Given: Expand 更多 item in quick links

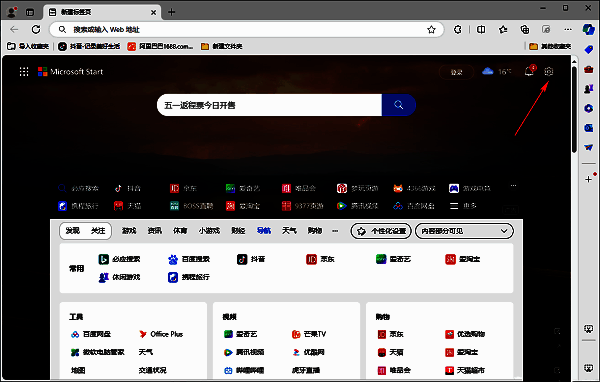Looking at the screenshot, I should (x=463, y=206).
